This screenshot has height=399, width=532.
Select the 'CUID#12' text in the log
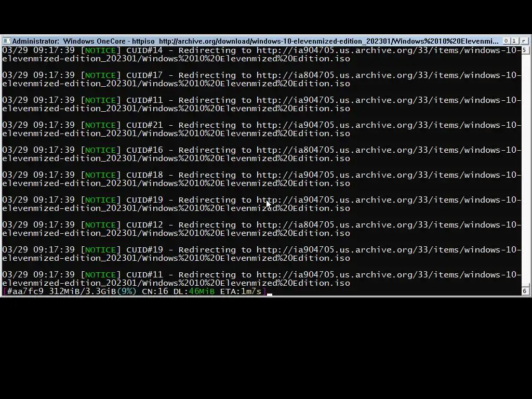pos(144,225)
